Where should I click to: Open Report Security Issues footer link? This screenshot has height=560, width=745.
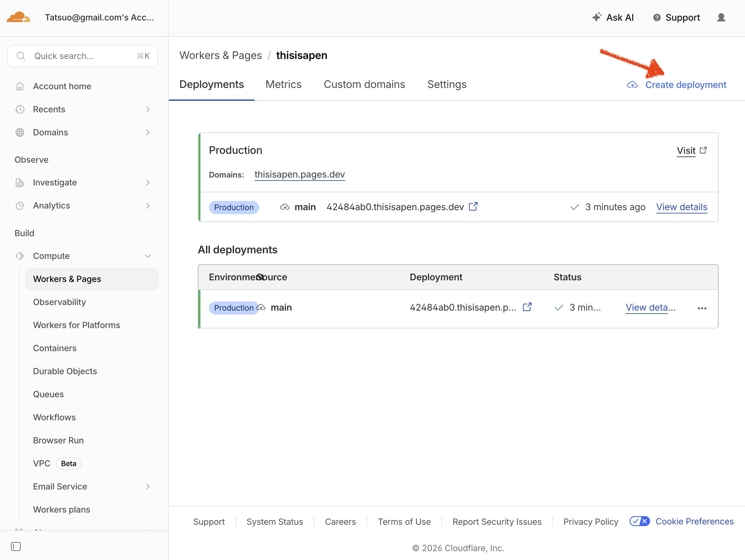(x=497, y=522)
